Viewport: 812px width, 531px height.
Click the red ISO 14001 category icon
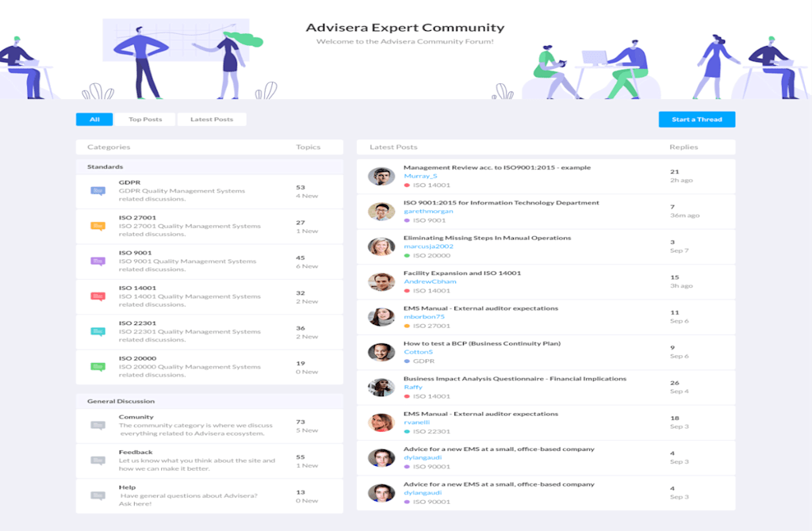point(98,296)
